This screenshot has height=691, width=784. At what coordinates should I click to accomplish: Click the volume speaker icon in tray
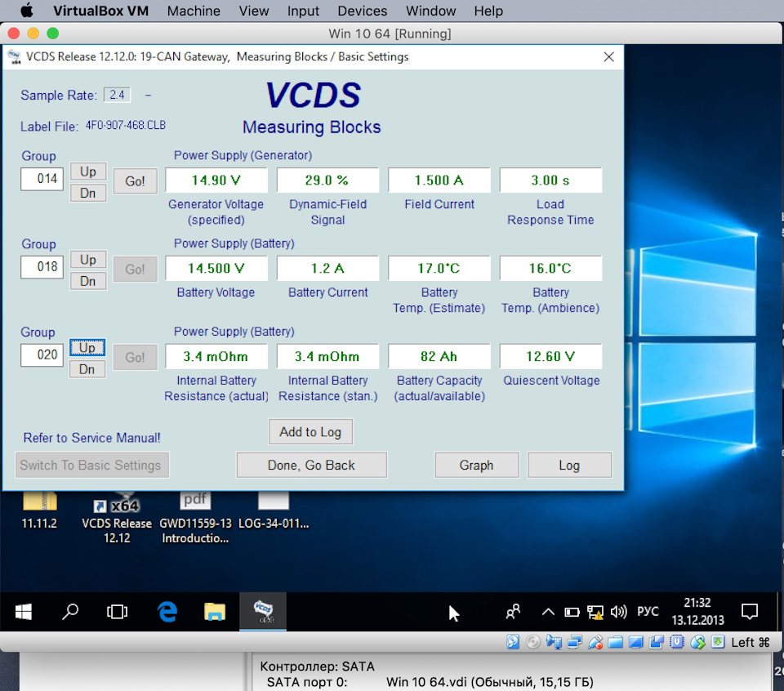pyautogui.click(x=618, y=612)
